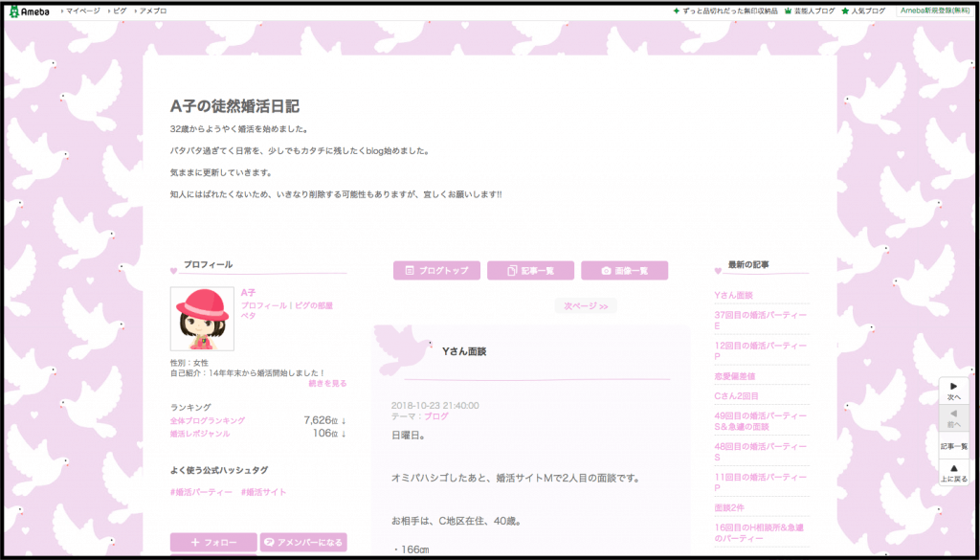Open マイページ in the top menu

point(82,11)
